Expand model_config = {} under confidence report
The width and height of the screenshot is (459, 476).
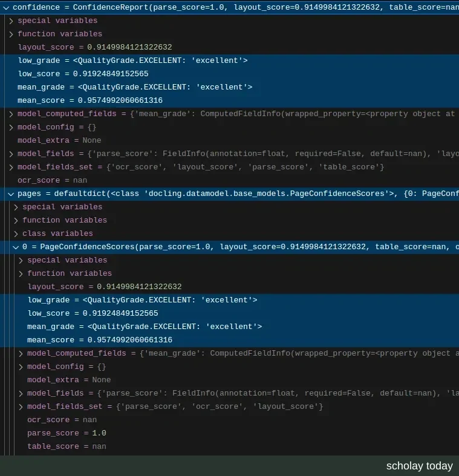pyautogui.click(x=11, y=128)
